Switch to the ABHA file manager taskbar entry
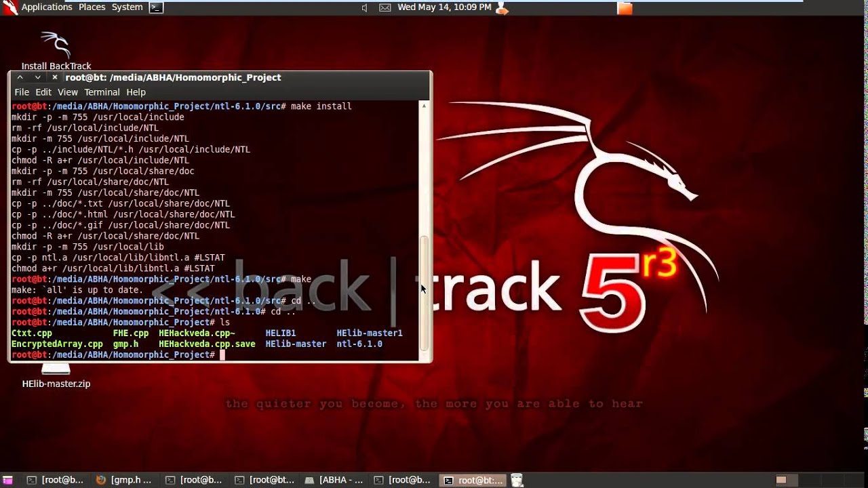Screen dimensions: 868x488 coord(334,480)
